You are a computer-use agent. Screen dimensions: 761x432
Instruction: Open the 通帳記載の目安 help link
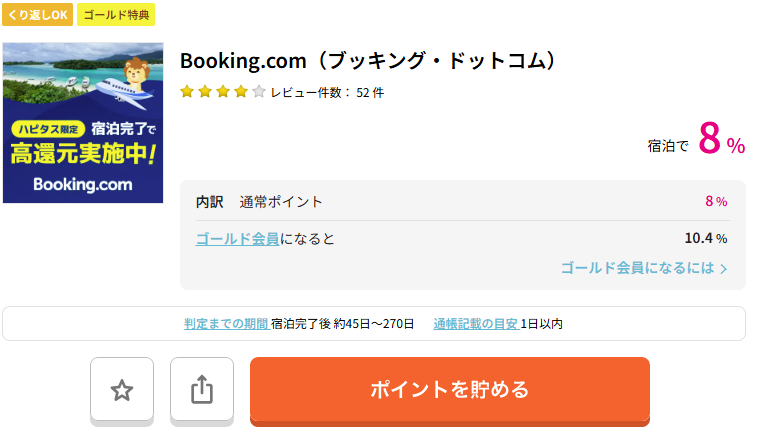point(475,324)
